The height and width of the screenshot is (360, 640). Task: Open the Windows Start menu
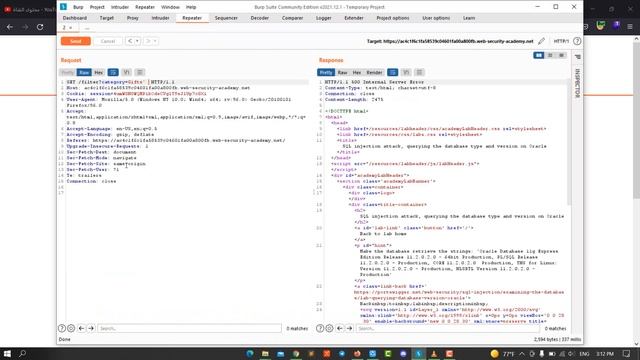[7, 353]
